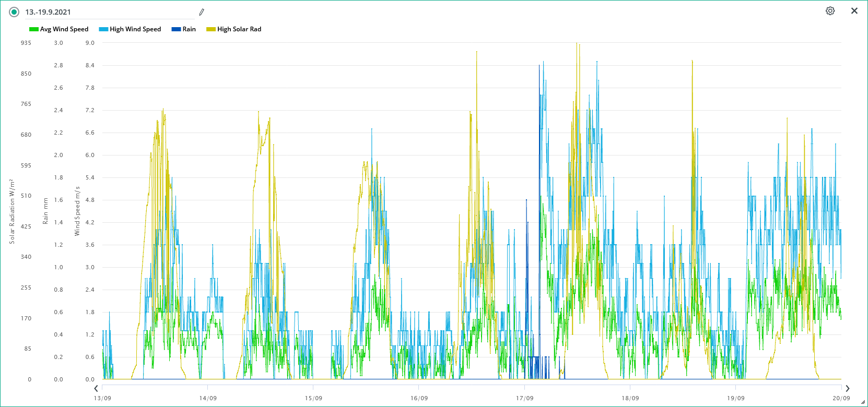Viewport: 868px width, 407px height.
Task: Go to previous week using left chevron
Action: pos(96,388)
